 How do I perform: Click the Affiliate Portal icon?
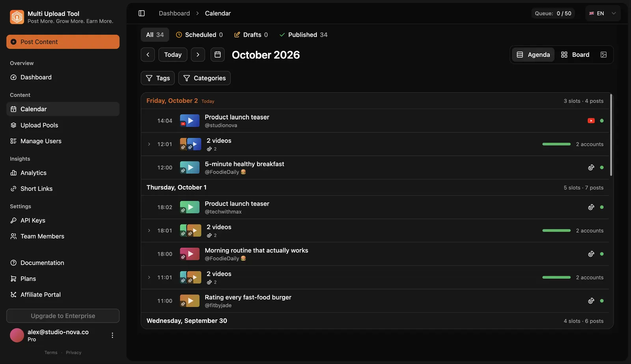pyautogui.click(x=13, y=295)
